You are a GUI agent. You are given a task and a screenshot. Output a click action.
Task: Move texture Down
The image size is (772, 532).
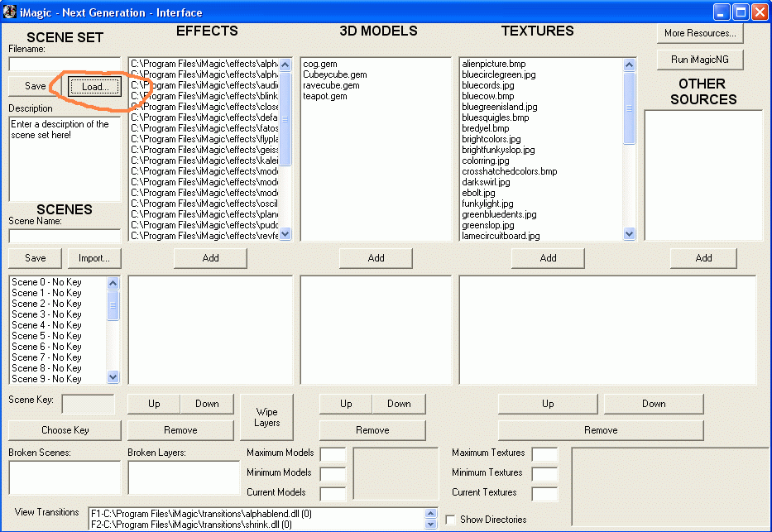pos(654,404)
